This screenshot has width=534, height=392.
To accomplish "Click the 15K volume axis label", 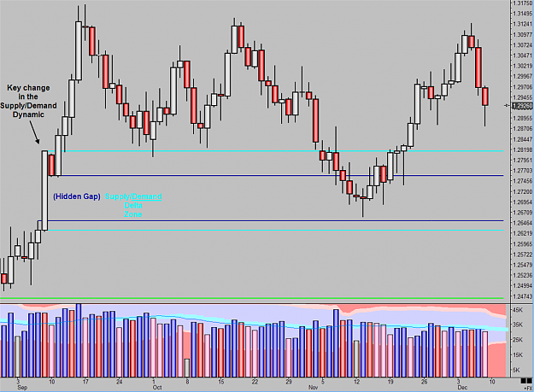I will 518,355.
